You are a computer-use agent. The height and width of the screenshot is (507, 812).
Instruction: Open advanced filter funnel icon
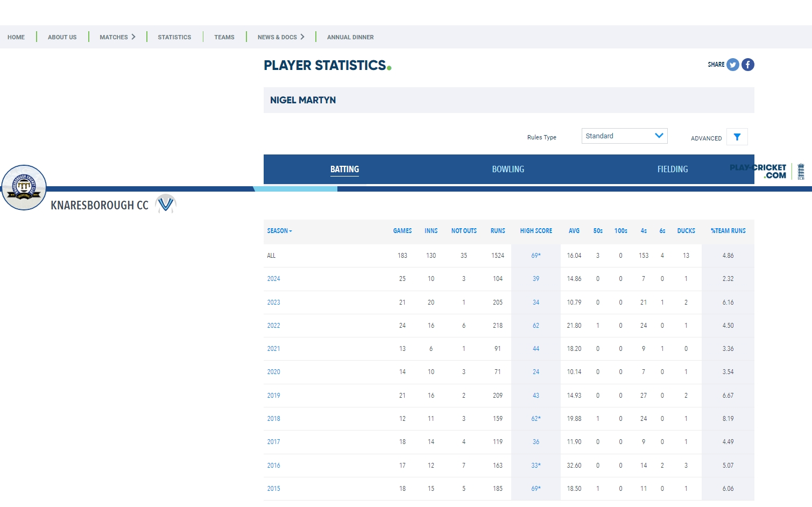[x=737, y=137]
